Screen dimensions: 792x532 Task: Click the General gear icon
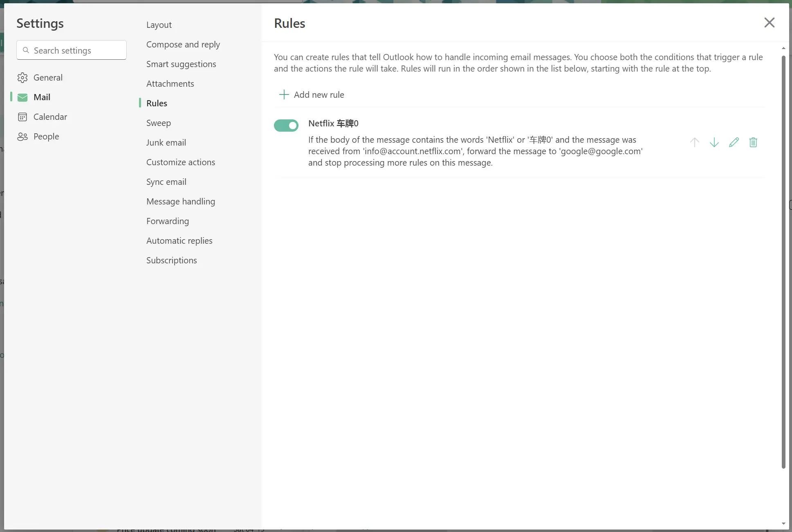click(x=22, y=78)
